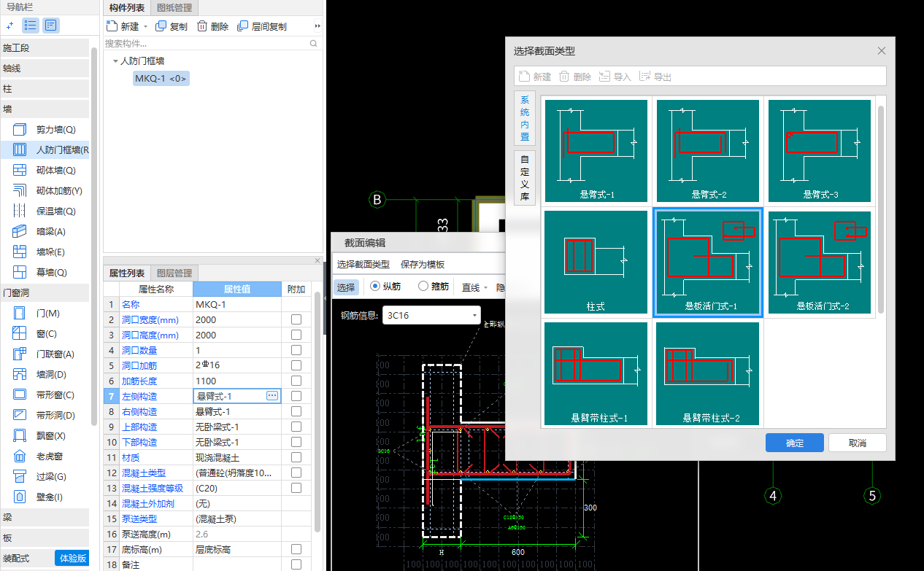Viewport: 924px width, 571px height.
Task: Select 保温墙(Q) in navigation
Action: (x=55, y=211)
